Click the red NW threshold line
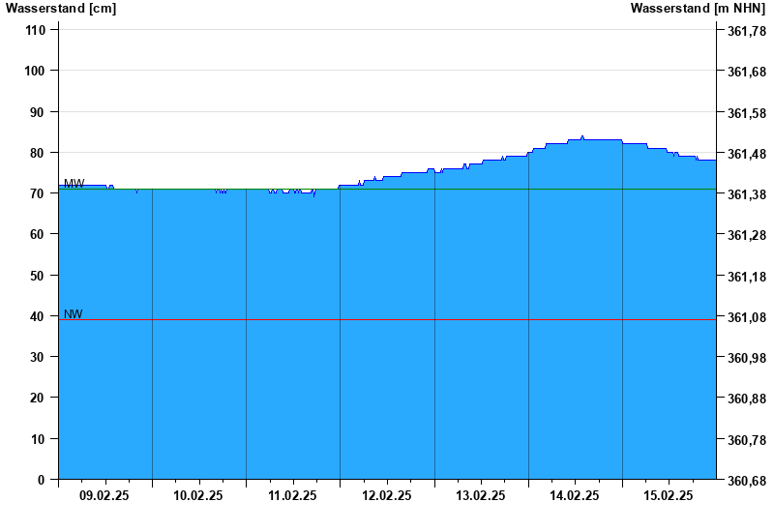 pyautogui.click(x=388, y=320)
